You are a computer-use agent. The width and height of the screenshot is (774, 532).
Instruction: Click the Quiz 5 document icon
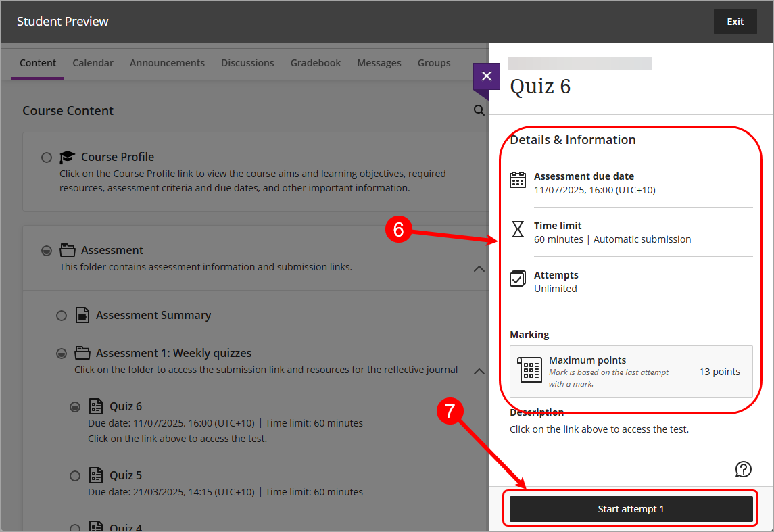pyautogui.click(x=95, y=475)
